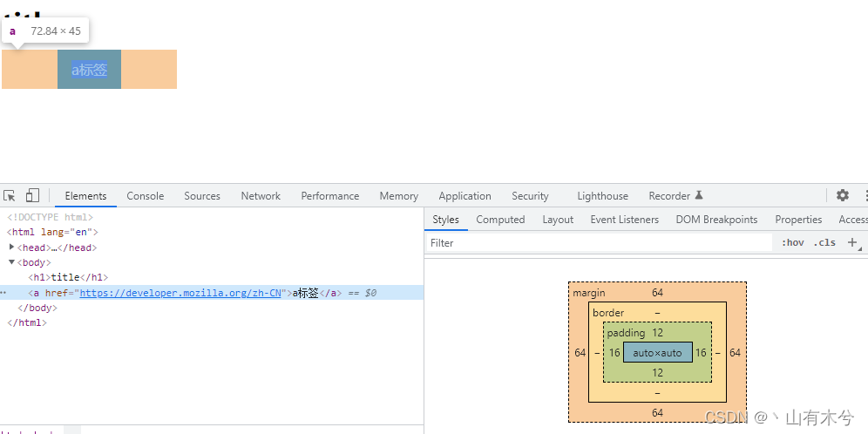Image resolution: width=868 pixels, height=434 pixels.
Task: Click the padding label in box model
Action: [626, 333]
